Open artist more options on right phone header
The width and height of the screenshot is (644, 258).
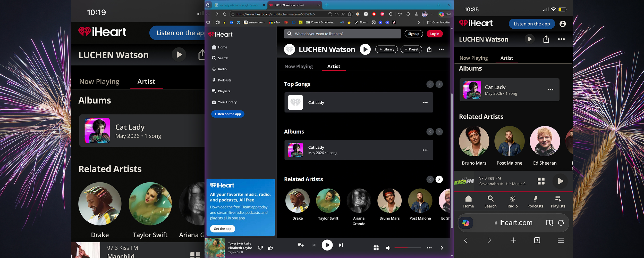[561, 39]
